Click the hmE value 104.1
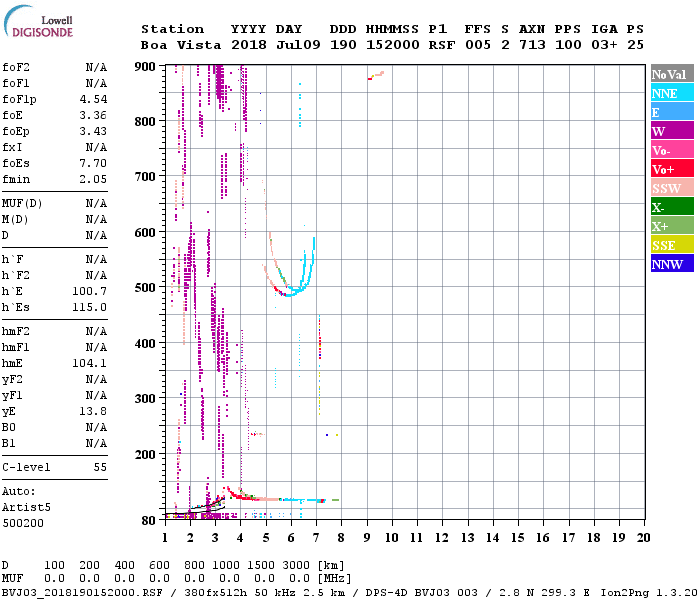Screen dimensions: 700x600 click(x=90, y=363)
